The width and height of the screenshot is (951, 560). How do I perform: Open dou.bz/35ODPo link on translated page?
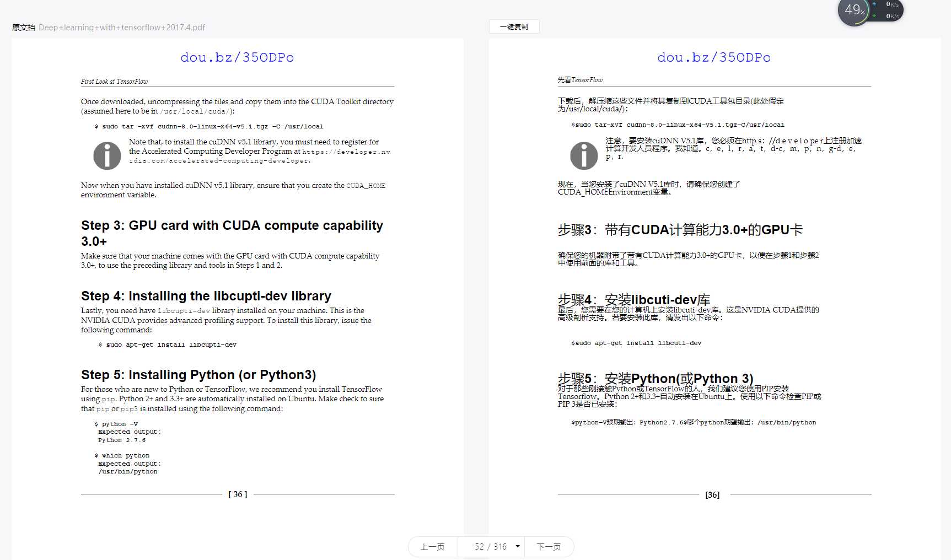(x=714, y=57)
